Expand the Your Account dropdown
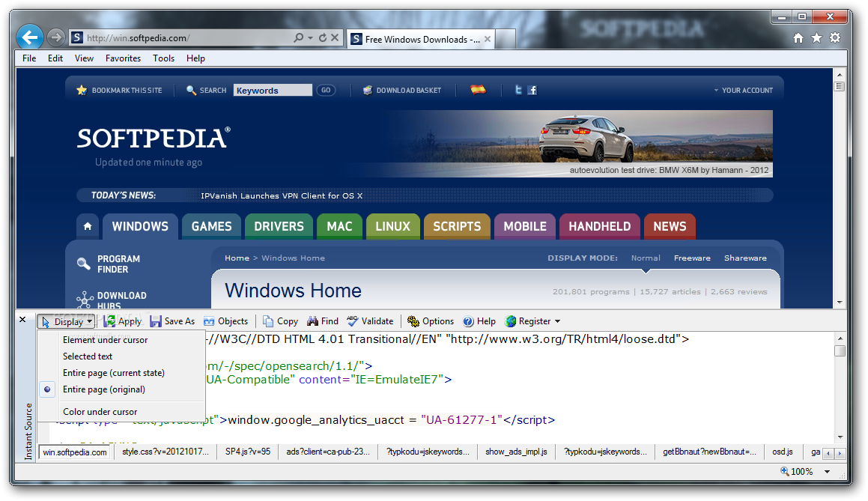The height and width of the screenshot is (501, 868). point(743,90)
